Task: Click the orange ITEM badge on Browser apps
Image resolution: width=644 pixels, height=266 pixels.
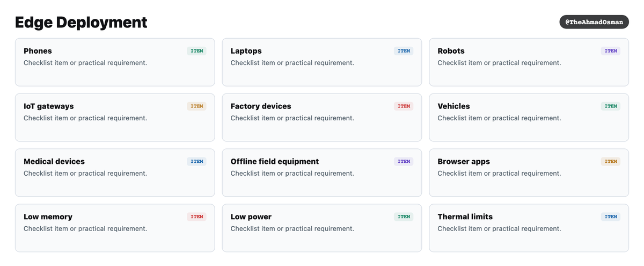Action: [611, 162]
